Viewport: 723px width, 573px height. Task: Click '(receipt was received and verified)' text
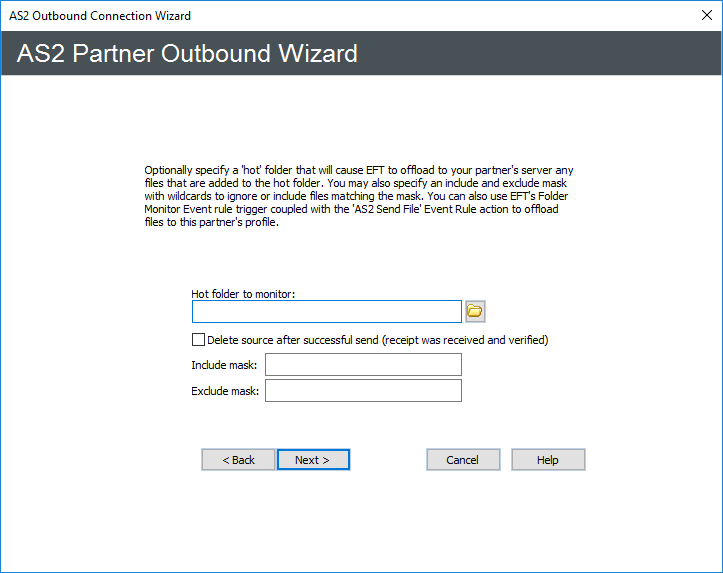pyautogui.click(x=464, y=340)
